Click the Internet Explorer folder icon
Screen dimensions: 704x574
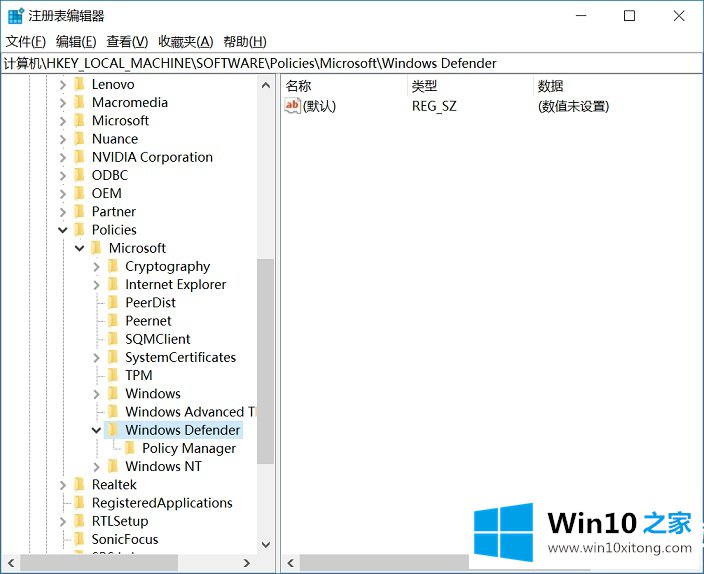113,284
